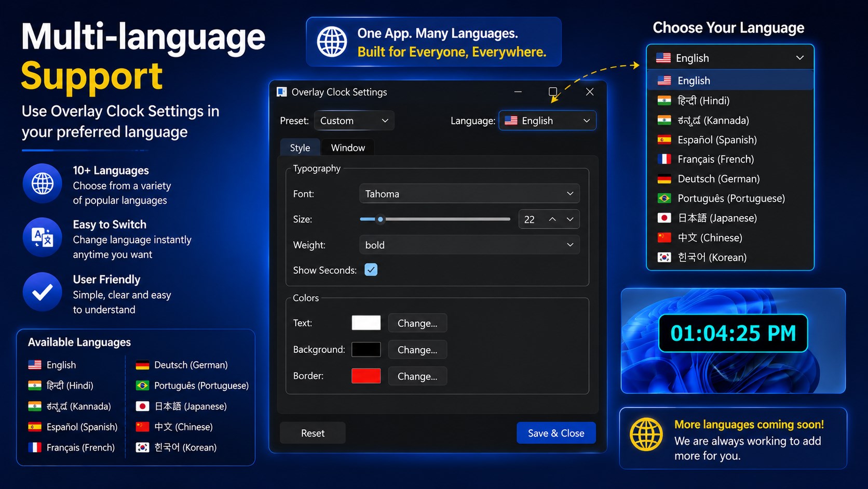
Task: Click Change button for Border color
Action: click(417, 376)
